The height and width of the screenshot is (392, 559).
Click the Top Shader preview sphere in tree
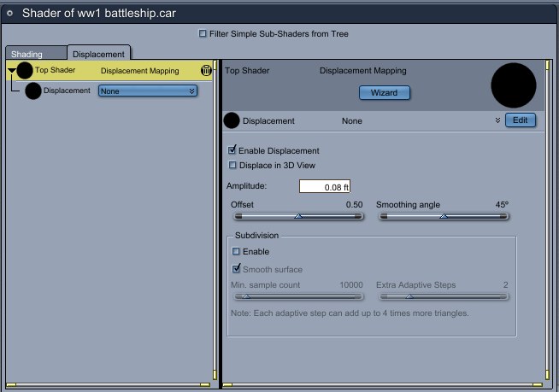[25, 70]
